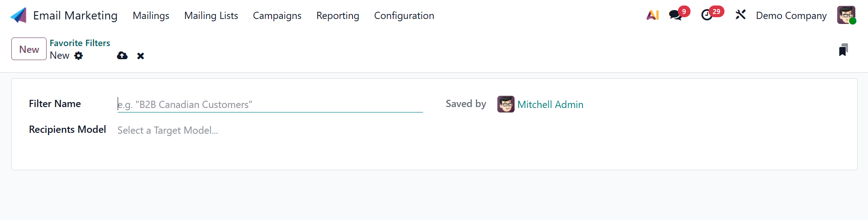Viewport: 868px width, 220px height.
Task: Click the New button
Action: (x=29, y=49)
